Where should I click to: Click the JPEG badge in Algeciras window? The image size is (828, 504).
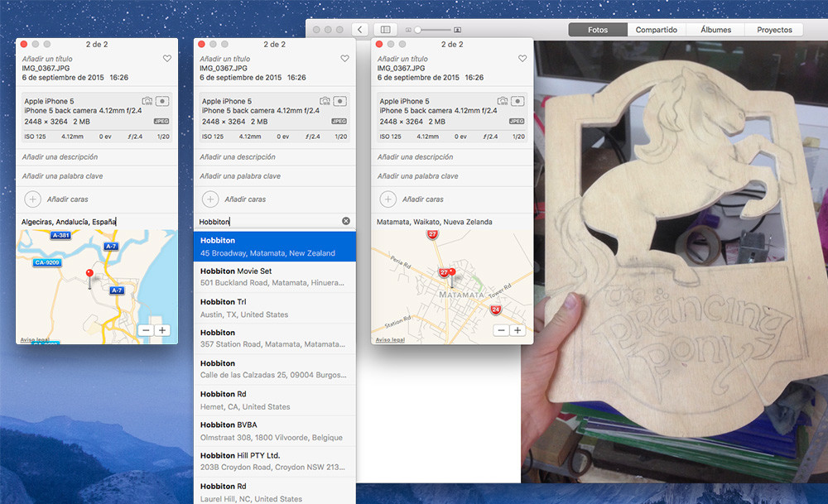point(161,122)
